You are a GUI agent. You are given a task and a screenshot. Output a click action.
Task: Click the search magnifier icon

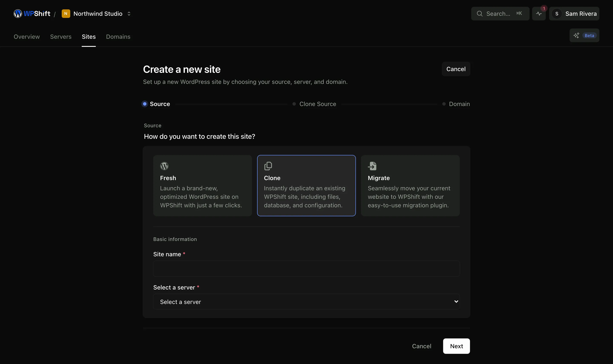coord(480,13)
